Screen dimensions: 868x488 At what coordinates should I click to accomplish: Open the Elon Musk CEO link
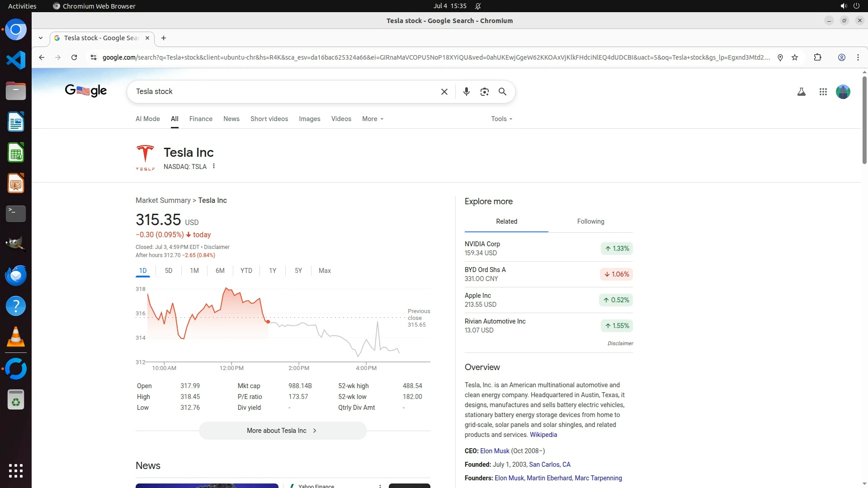point(495,451)
